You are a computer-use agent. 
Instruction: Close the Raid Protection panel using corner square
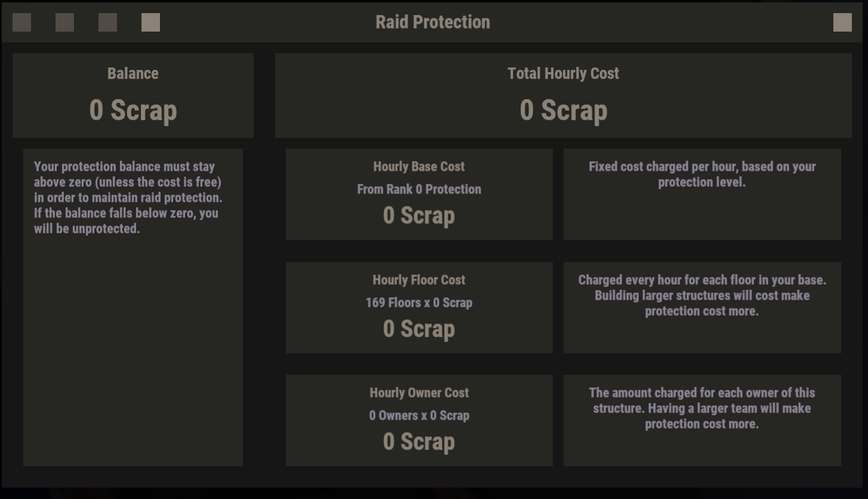tap(842, 22)
